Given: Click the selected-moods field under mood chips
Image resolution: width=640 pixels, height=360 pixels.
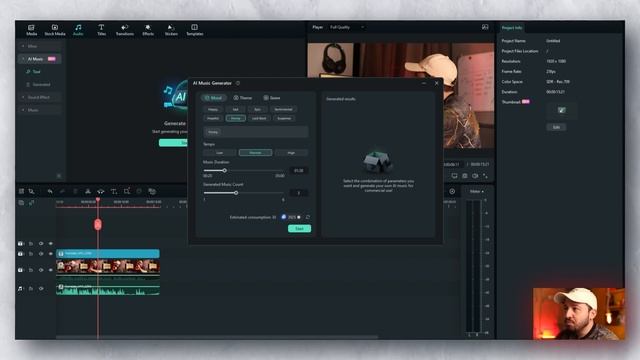Looking at the screenshot, I should [256, 132].
